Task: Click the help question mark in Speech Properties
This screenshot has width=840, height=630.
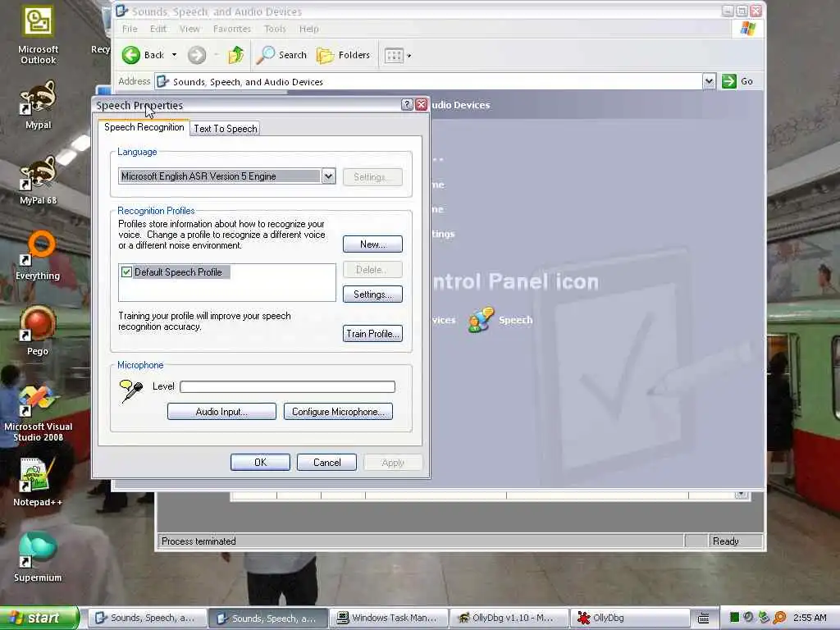Action: pyautogui.click(x=407, y=104)
